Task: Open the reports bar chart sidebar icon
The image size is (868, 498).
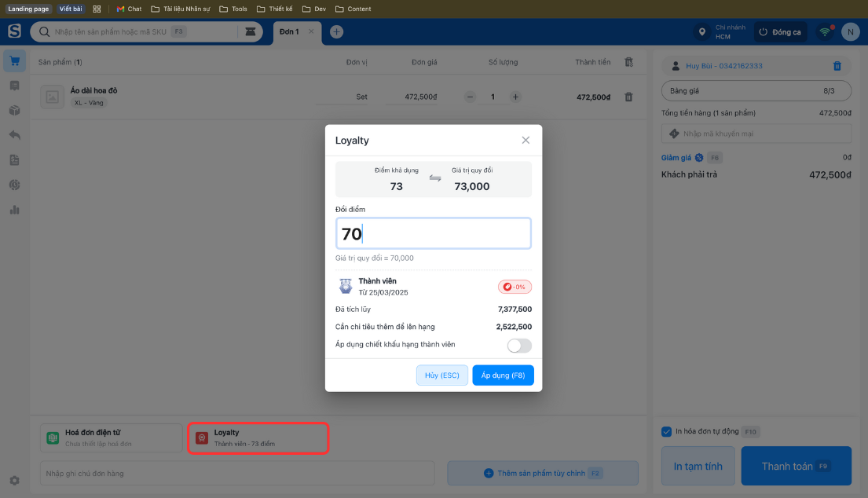Action: [x=14, y=210]
